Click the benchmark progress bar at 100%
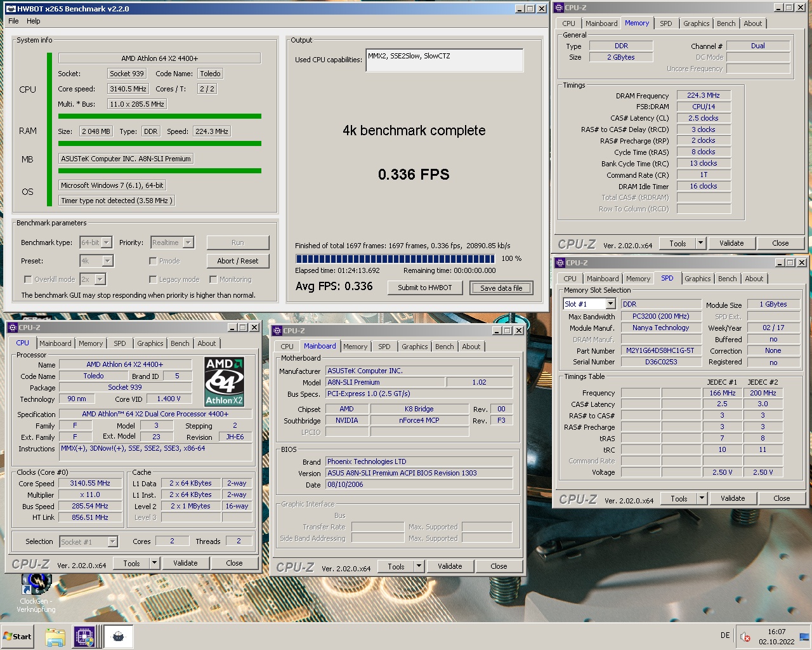Viewport: 812px width, 650px height. pos(395,259)
